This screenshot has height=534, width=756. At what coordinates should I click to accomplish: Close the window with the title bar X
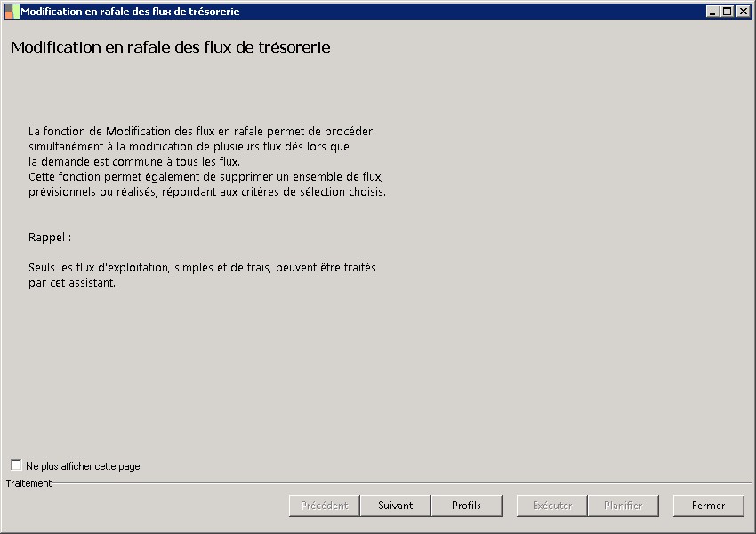tap(742, 12)
